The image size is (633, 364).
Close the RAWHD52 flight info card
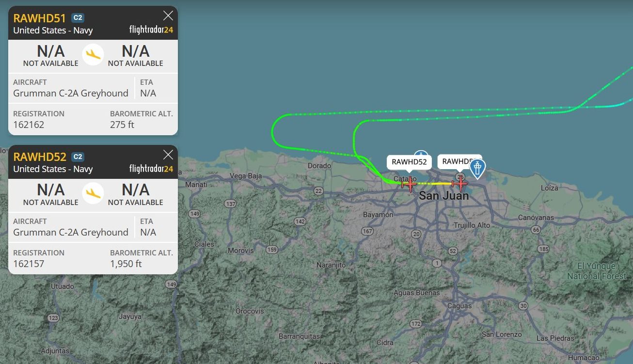click(168, 155)
